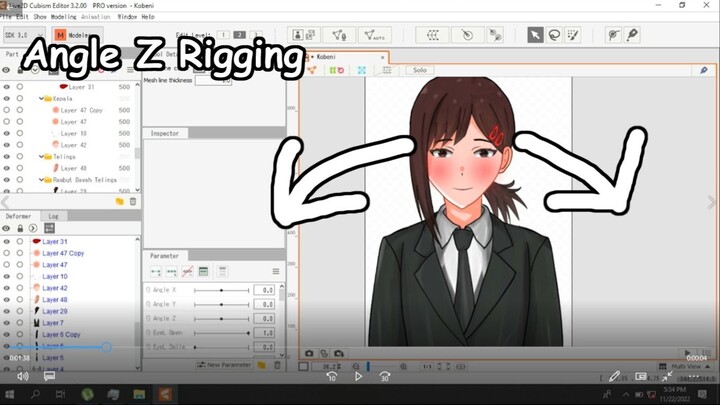Create new parameter group folder icon
This screenshot has width=720, height=405.
click(x=262, y=365)
